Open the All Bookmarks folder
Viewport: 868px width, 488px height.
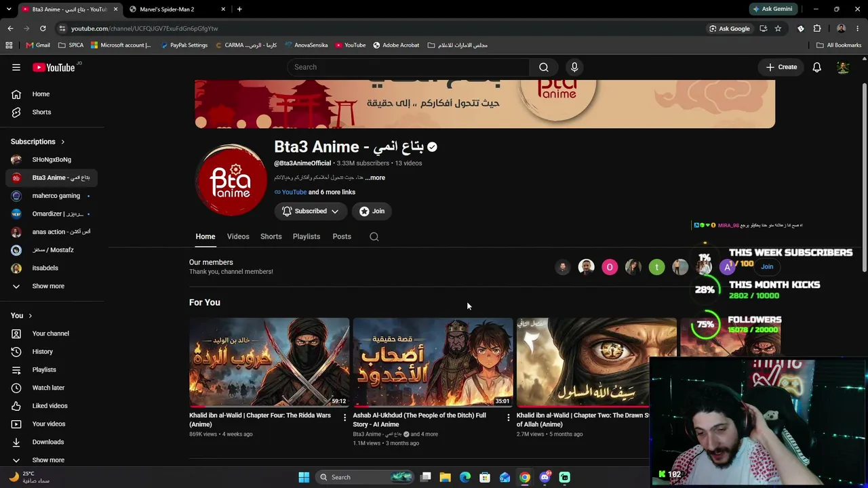839,45
